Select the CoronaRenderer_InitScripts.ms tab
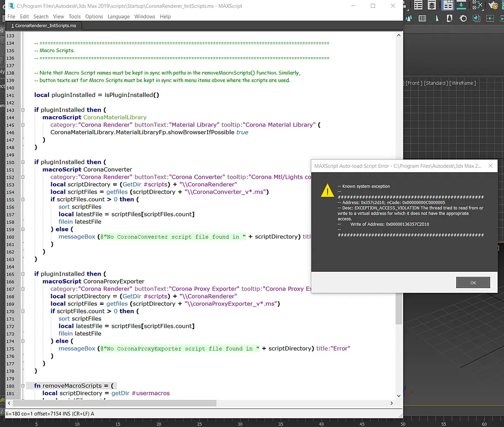The height and width of the screenshot is (427, 504). coord(44,26)
